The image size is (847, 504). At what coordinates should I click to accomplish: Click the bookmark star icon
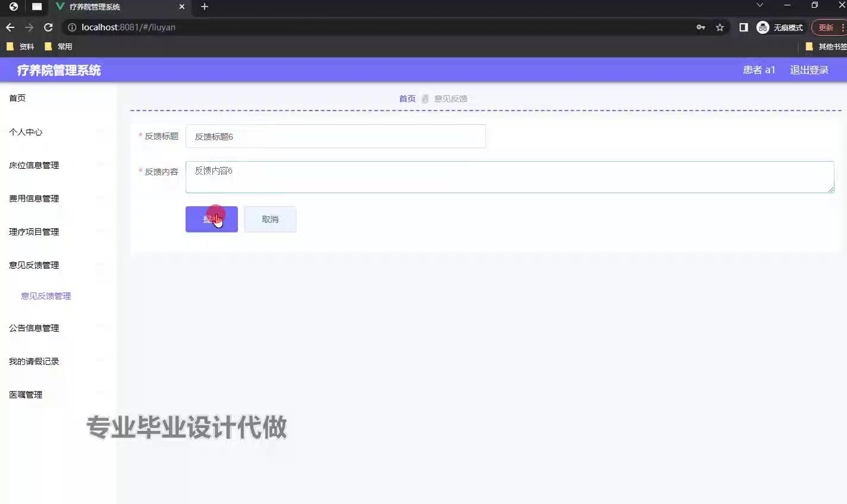click(720, 27)
